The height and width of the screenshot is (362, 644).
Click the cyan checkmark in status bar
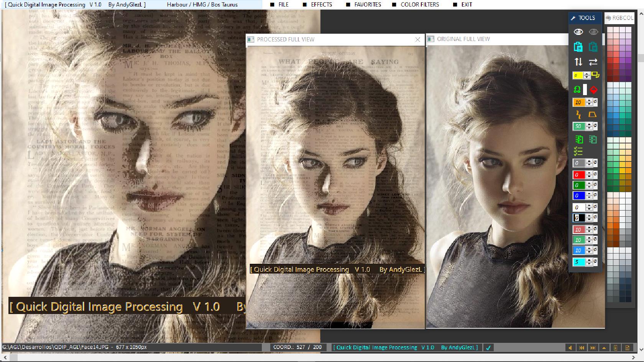coord(488,348)
